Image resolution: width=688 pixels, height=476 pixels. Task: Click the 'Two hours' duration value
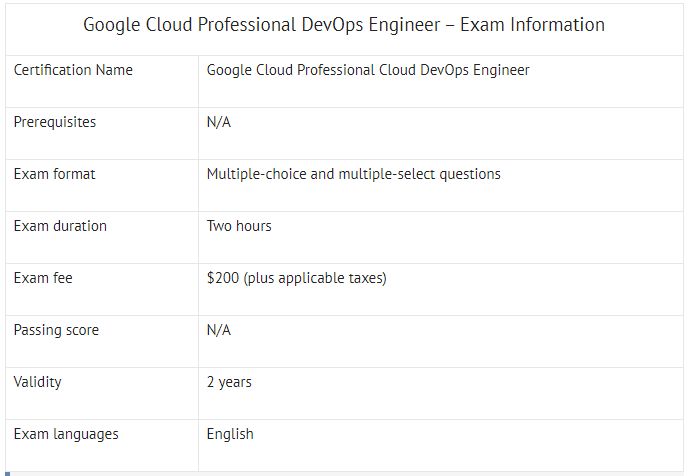[239, 226]
